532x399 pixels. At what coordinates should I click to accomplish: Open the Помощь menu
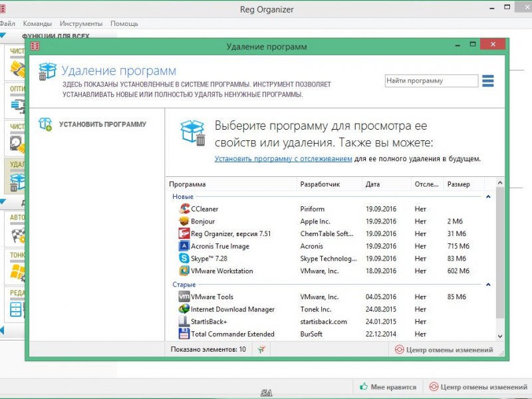coord(124,23)
